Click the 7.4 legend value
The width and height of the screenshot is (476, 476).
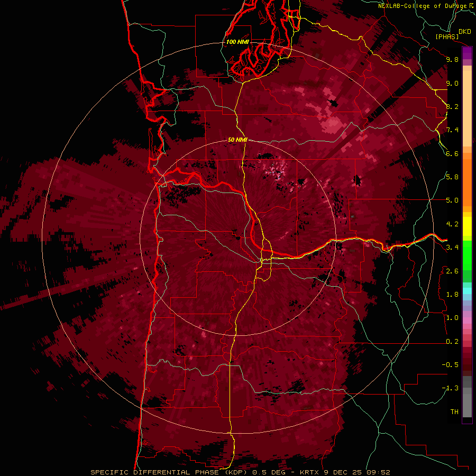(452, 130)
